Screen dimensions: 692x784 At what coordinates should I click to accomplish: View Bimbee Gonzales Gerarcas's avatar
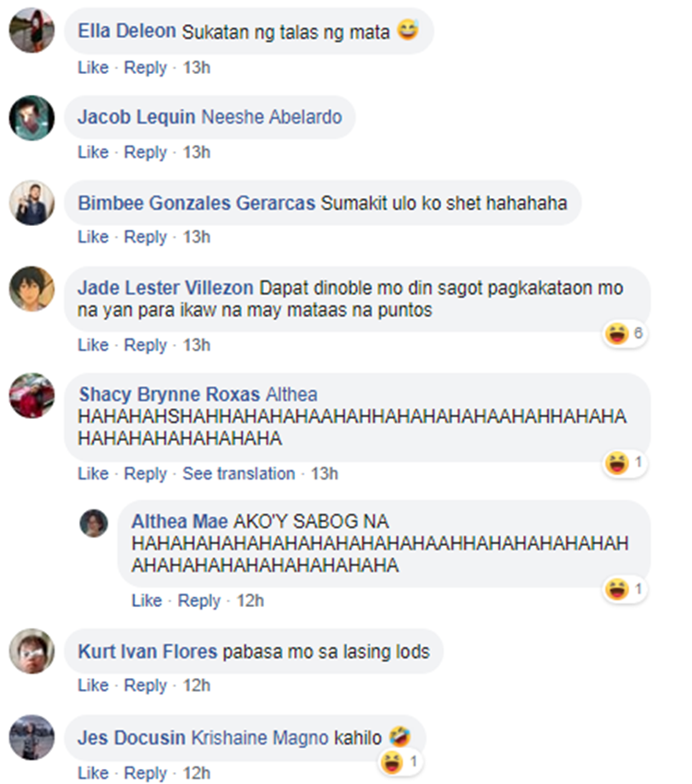(x=31, y=203)
